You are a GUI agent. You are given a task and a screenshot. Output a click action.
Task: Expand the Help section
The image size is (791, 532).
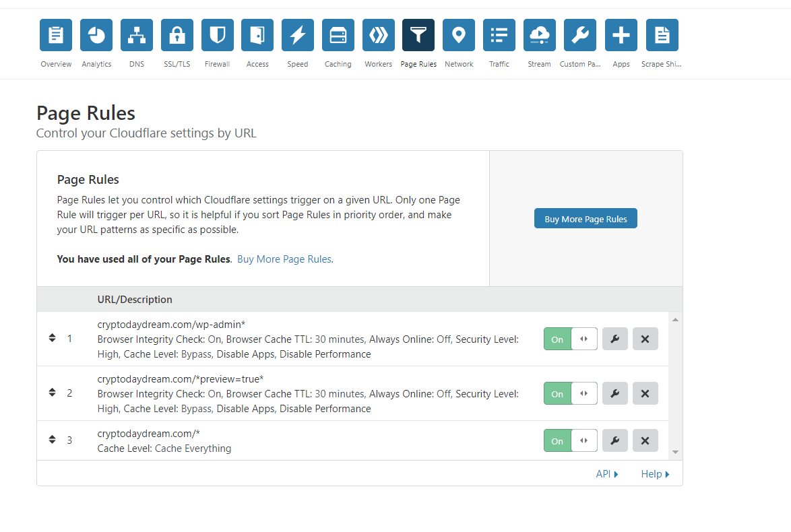(x=655, y=474)
